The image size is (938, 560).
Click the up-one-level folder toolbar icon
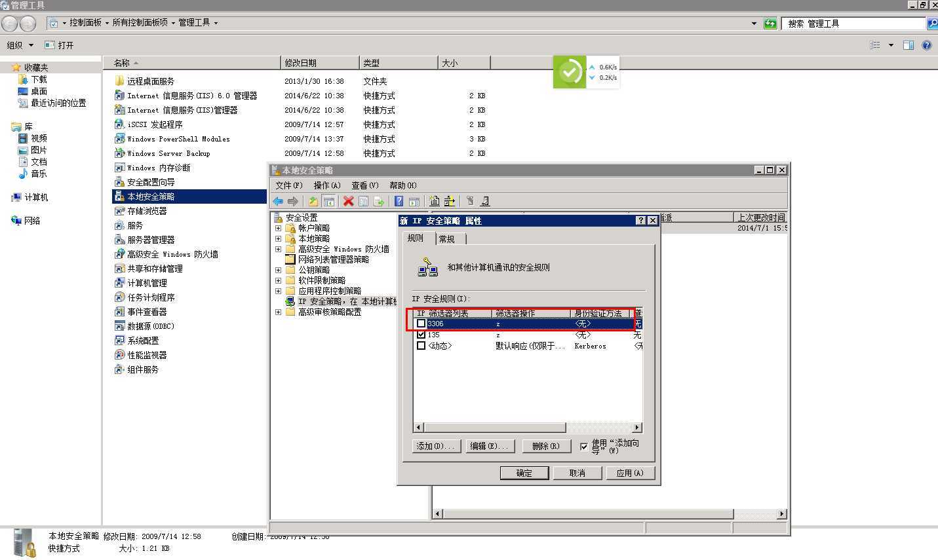(313, 201)
